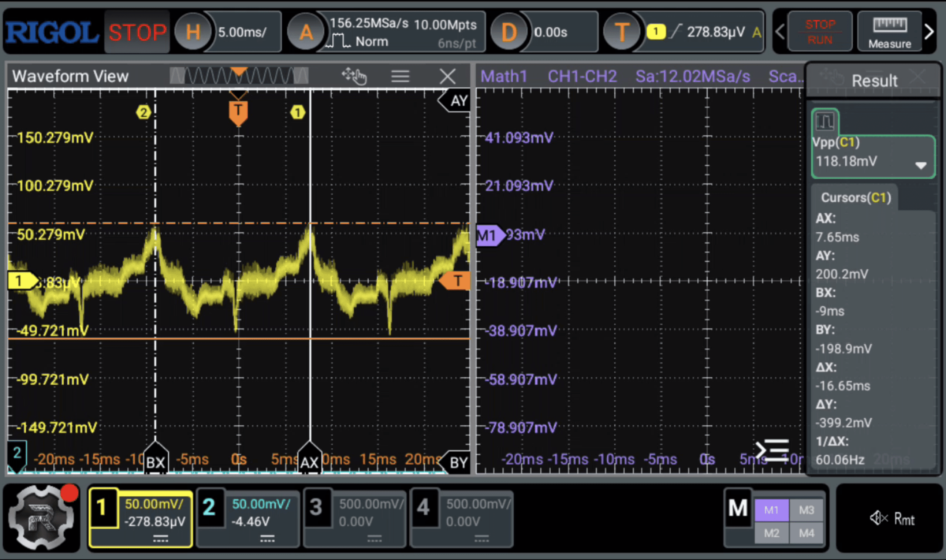The width and height of the screenshot is (946, 560).
Task: Click the pulse measurement icon in Result panel
Action: click(825, 122)
